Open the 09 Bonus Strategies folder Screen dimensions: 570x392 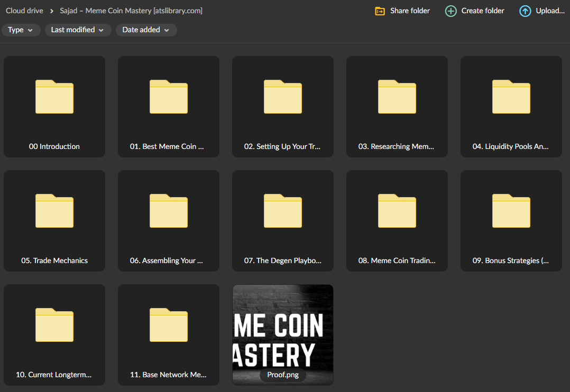tap(511, 211)
